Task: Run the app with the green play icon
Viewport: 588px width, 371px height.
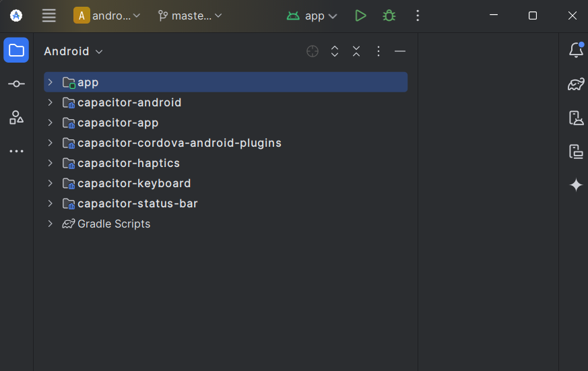Action: 360,15
